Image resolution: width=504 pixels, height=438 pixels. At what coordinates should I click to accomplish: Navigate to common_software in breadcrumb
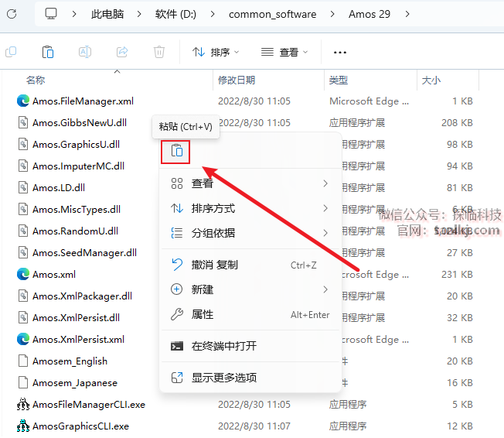click(273, 14)
